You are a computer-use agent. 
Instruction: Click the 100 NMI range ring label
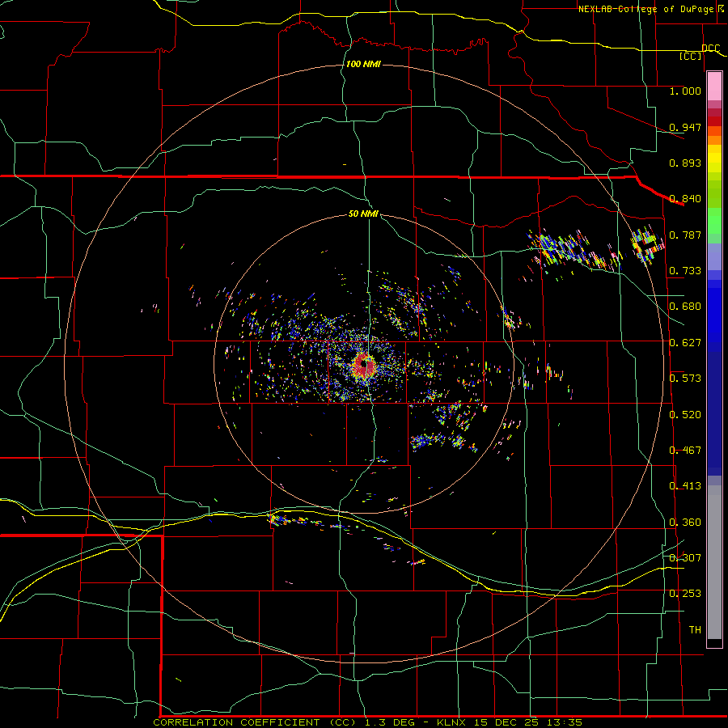click(363, 64)
